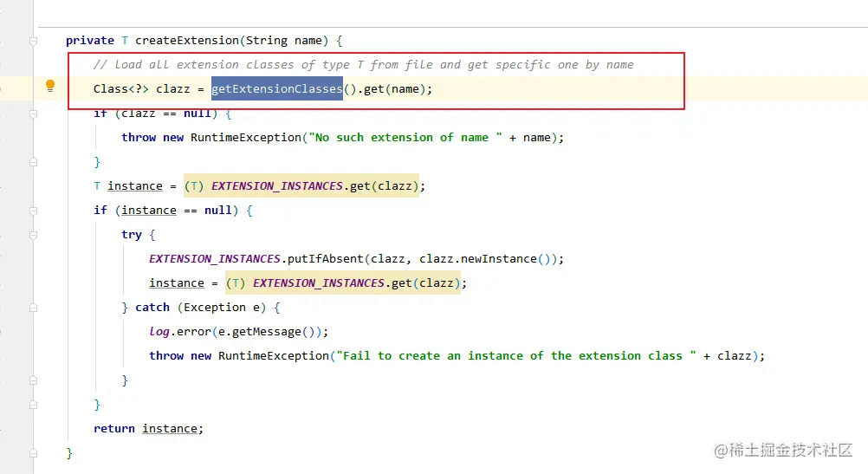Click 'Exception e' in the catch clause
Screen dimensions: 868x474
tap(222, 308)
